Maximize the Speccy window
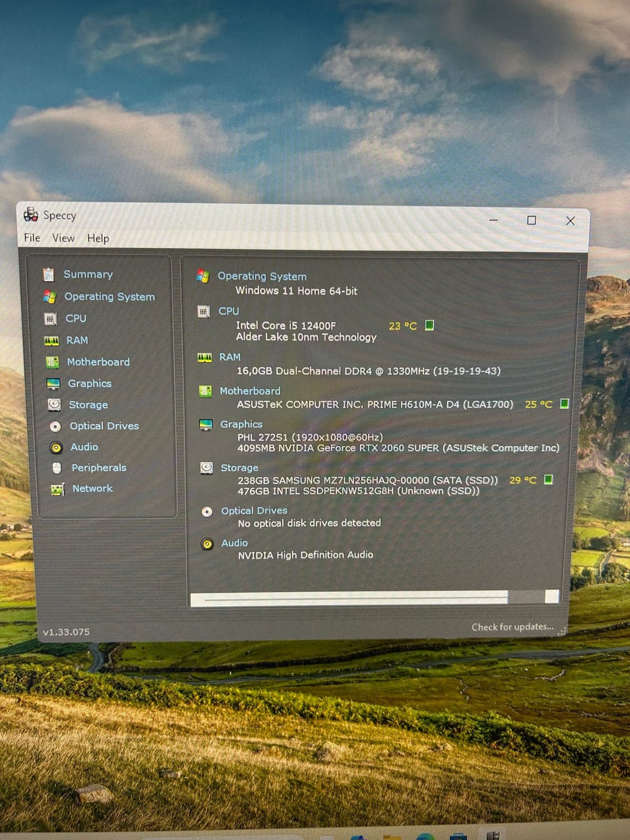 [532, 220]
